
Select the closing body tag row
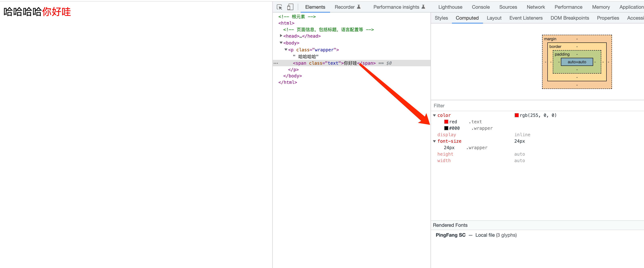293,76
